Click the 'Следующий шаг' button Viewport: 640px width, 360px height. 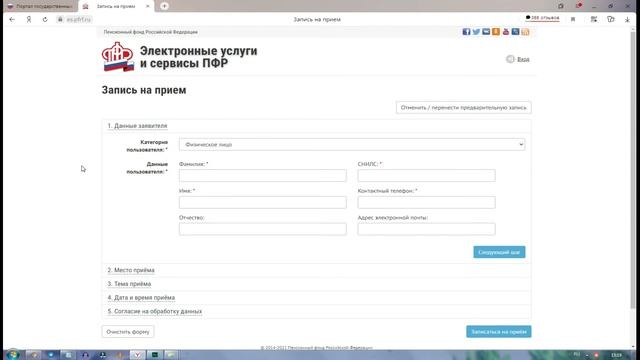click(x=499, y=252)
